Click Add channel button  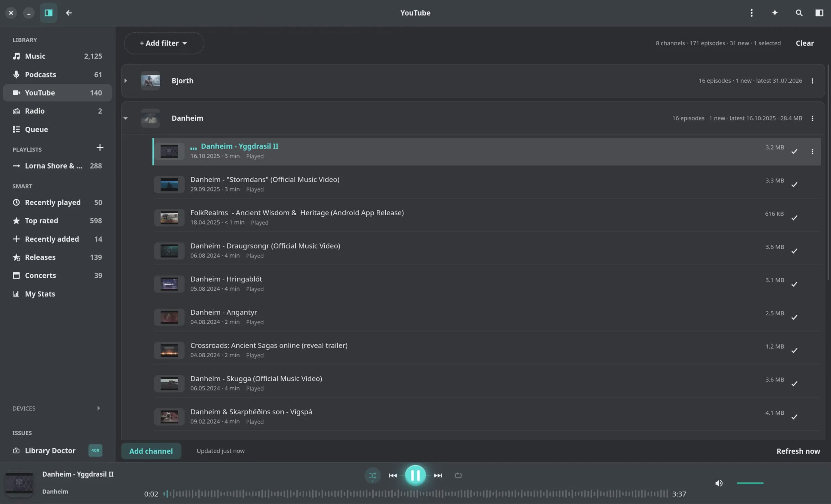(151, 451)
